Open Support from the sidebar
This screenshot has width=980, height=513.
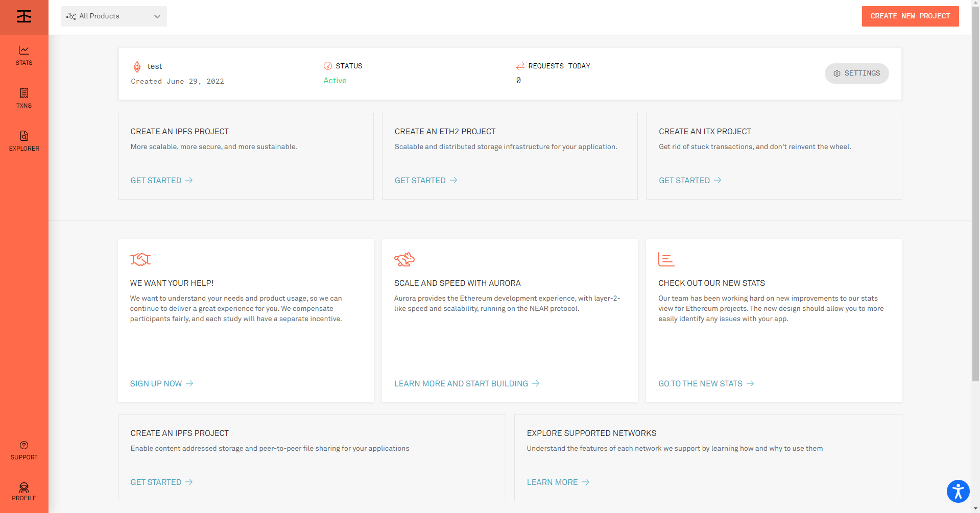pos(24,450)
